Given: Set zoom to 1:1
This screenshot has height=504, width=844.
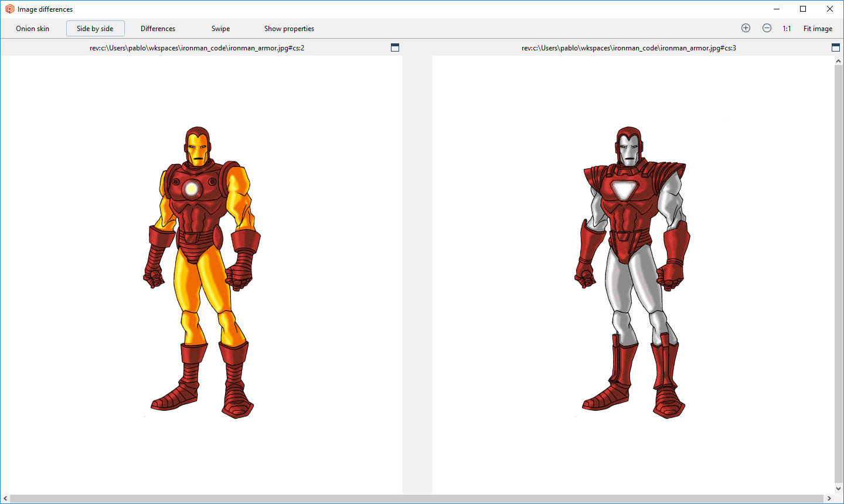Looking at the screenshot, I should click(787, 29).
